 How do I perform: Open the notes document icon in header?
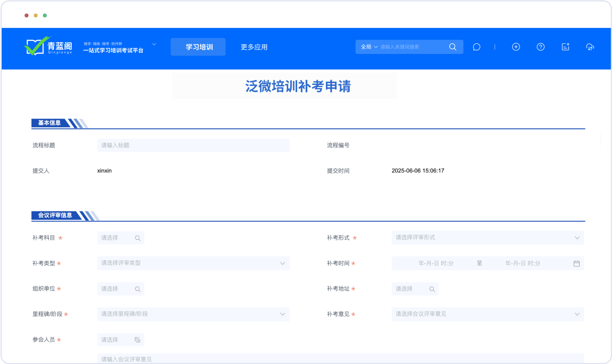(565, 47)
